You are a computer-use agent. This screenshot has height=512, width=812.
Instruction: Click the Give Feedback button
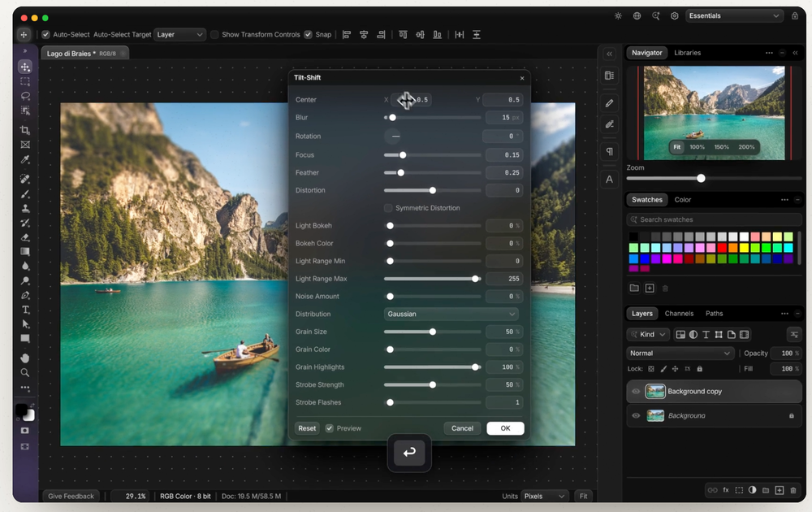tap(71, 496)
